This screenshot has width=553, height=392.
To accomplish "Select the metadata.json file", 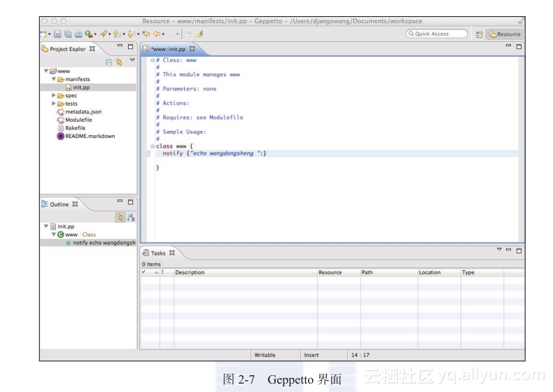I will 83,111.
